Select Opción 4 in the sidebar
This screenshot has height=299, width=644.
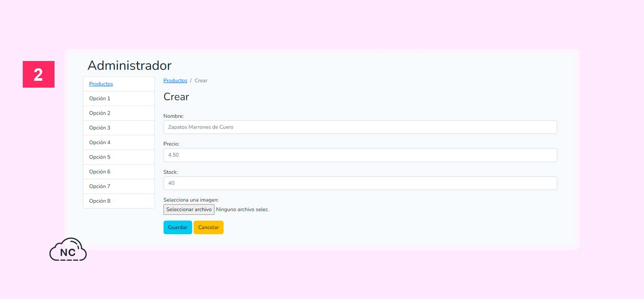(x=119, y=142)
